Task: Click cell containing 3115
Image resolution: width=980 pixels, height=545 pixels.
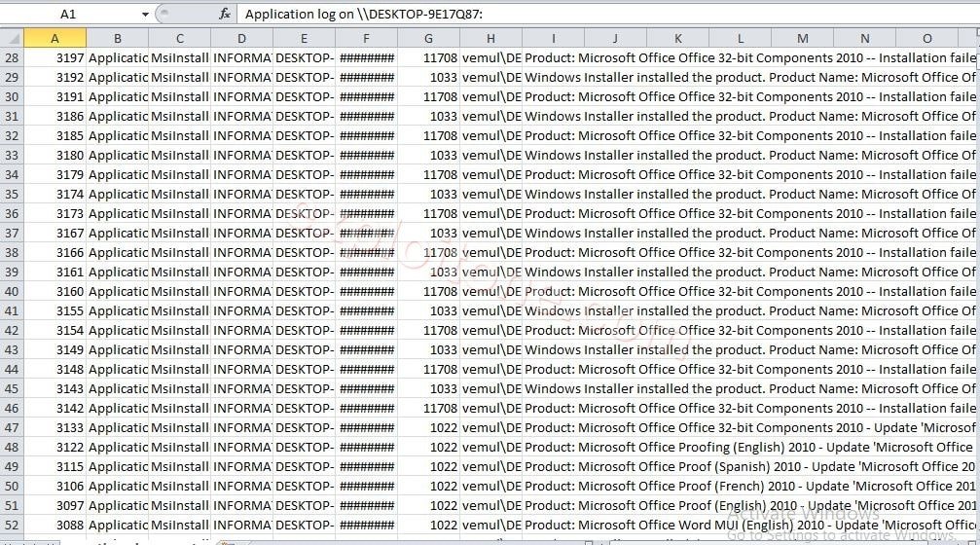Action: (x=55, y=467)
